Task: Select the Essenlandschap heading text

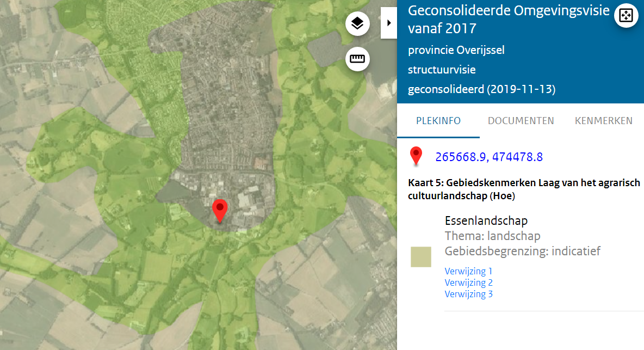Action: pos(486,220)
